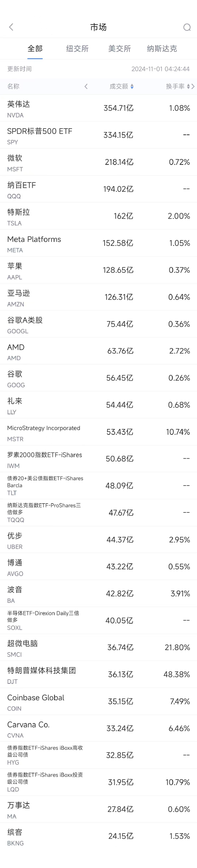
Task: Open 特斯拉 TSLA stock row
Action: (x=98, y=216)
